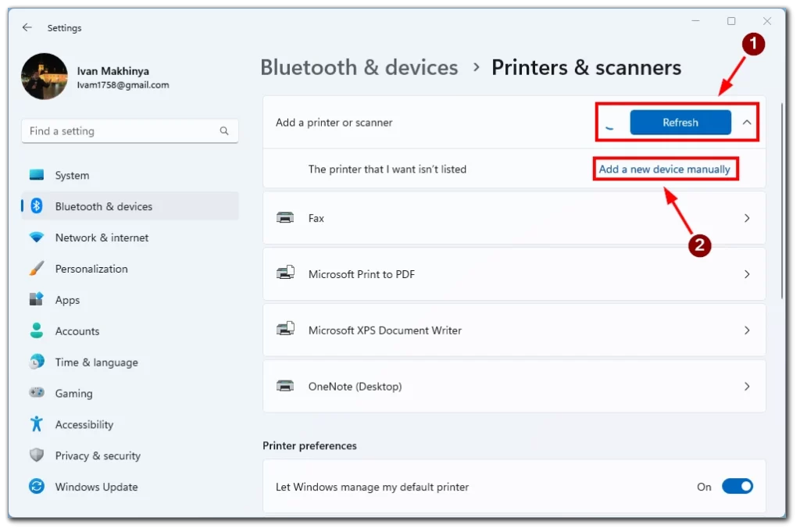Open Fax details chevron

coord(747,218)
